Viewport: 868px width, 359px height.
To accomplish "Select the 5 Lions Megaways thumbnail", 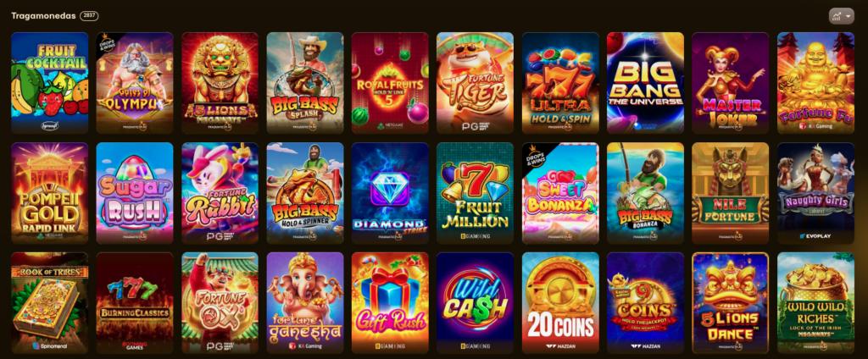I will pyautogui.click(x=220, y=83).
